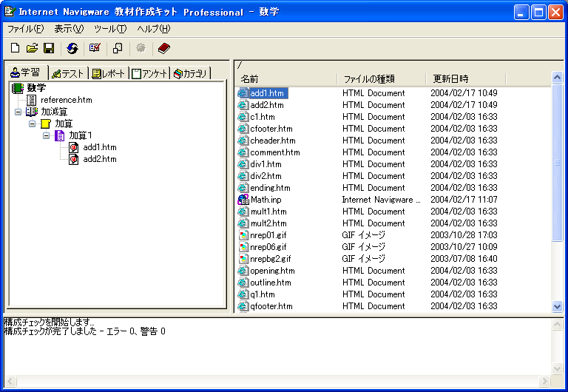Image resolution: width=568 pixels, height=392 pixels.
Task: Switch to the レポート tab
Action: click(x=108, y=73)
